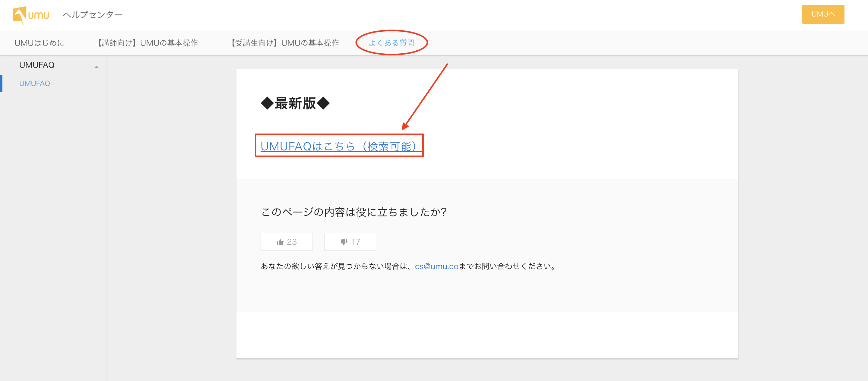Click the number 23 like count
Viewport: 868px width, 381px height.
pos(292,242)
